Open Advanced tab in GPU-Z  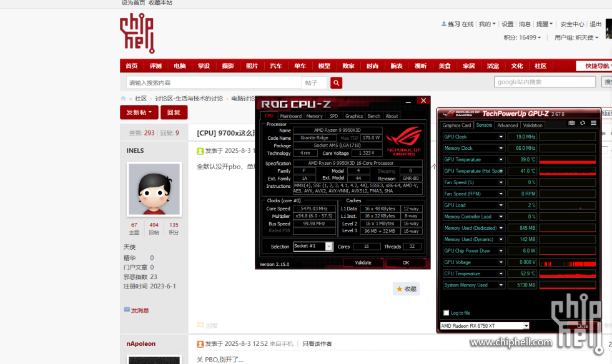point(507,125)
